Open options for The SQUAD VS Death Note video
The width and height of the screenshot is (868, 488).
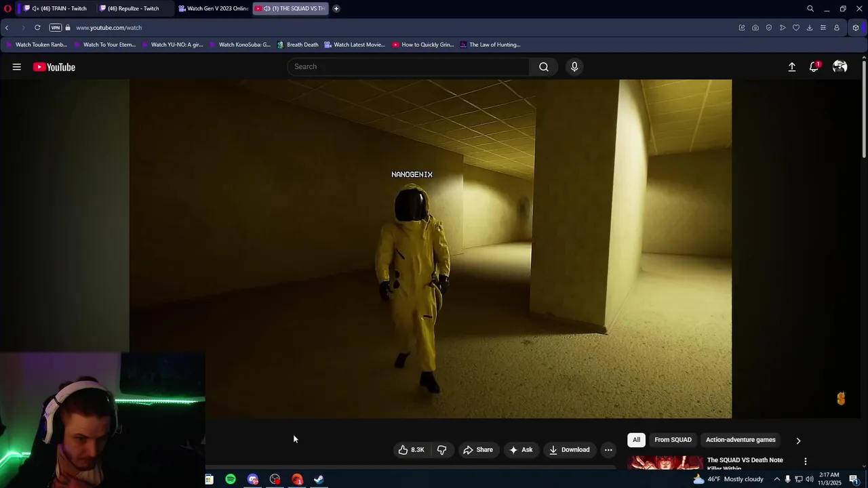[805, 462]
